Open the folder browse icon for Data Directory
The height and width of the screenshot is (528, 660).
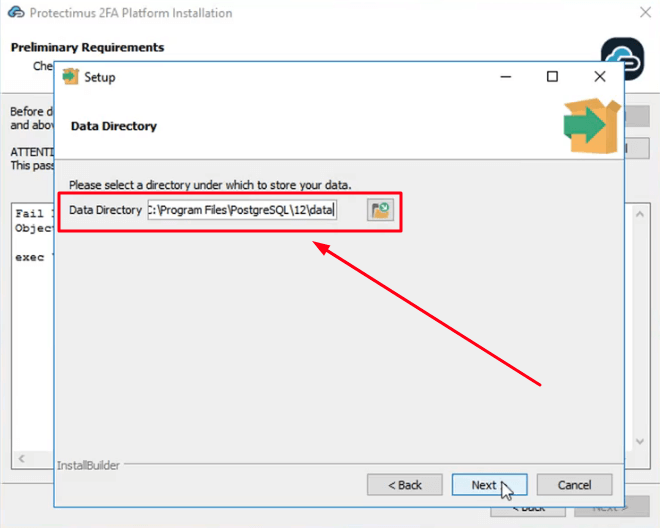click(x=380, y=210)
